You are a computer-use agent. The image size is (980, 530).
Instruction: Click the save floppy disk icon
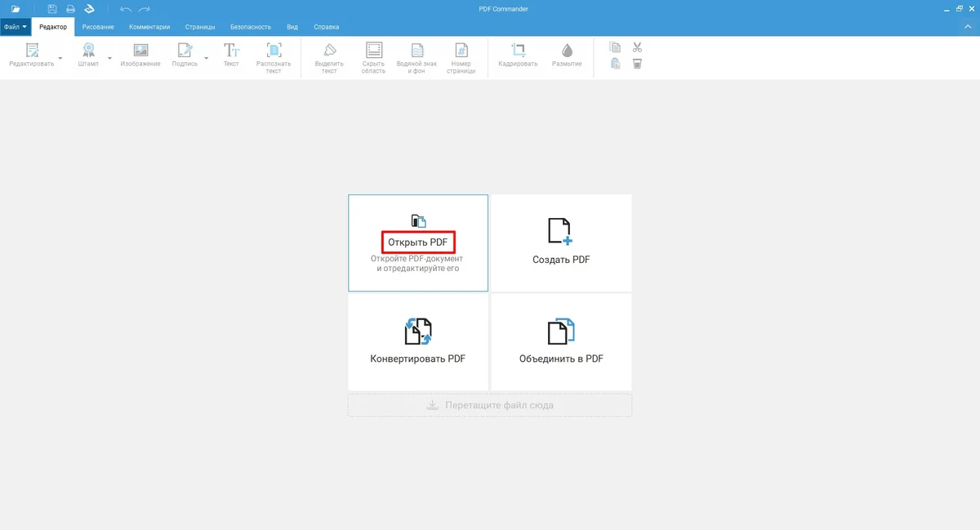click(52, 9)
